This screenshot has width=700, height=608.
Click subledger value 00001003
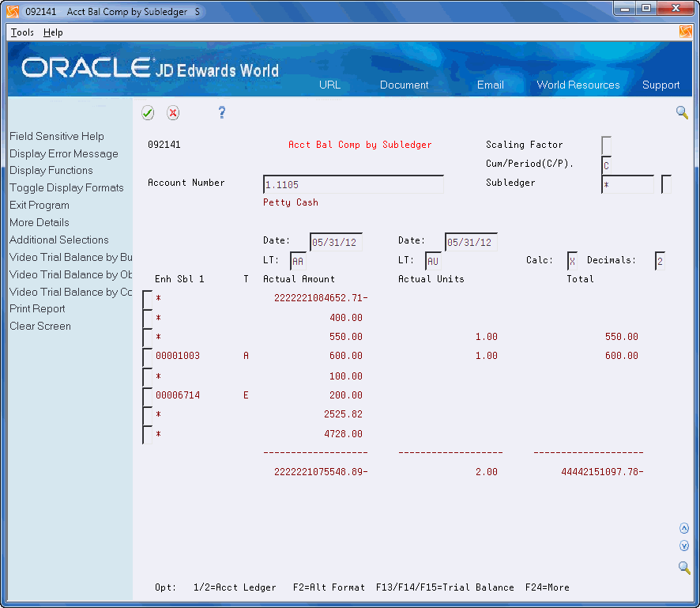pos(178,356)
